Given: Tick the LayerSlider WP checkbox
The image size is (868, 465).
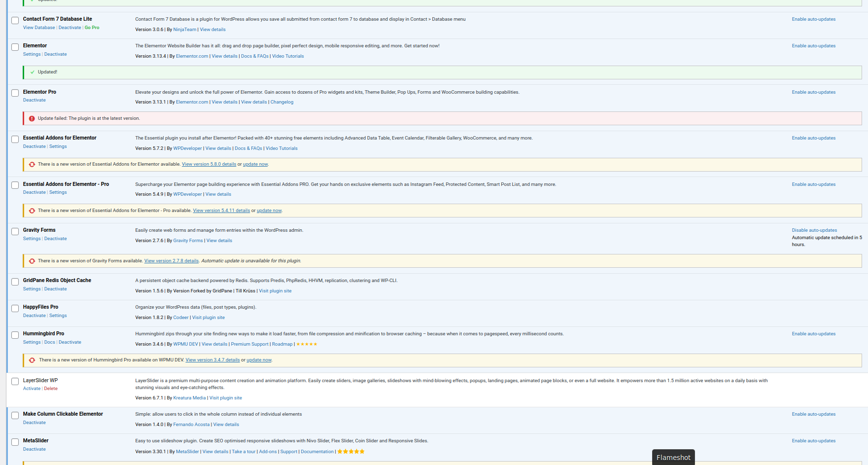Looking at the screenshot, I should (15, 382).
